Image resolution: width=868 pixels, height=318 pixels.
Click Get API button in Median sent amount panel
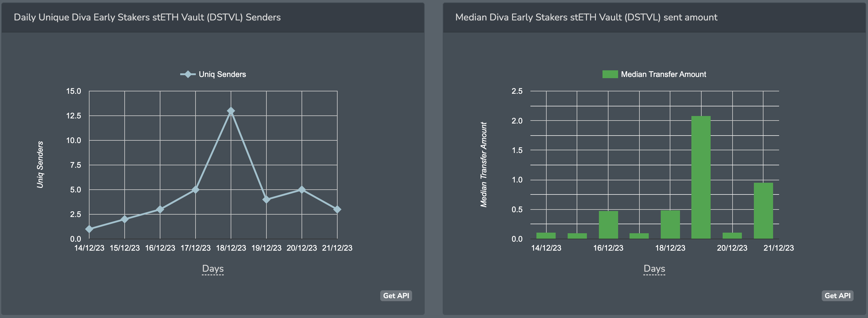click(837, 296)
